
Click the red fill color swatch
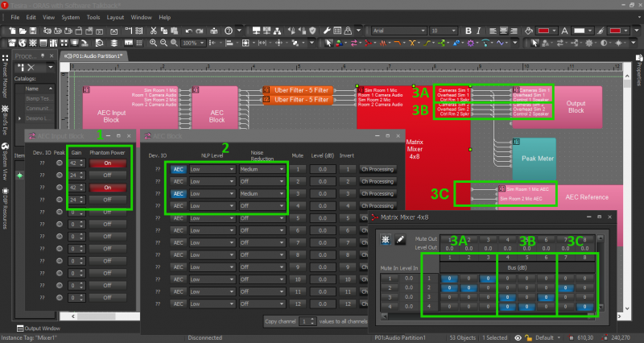click(543, 31)
